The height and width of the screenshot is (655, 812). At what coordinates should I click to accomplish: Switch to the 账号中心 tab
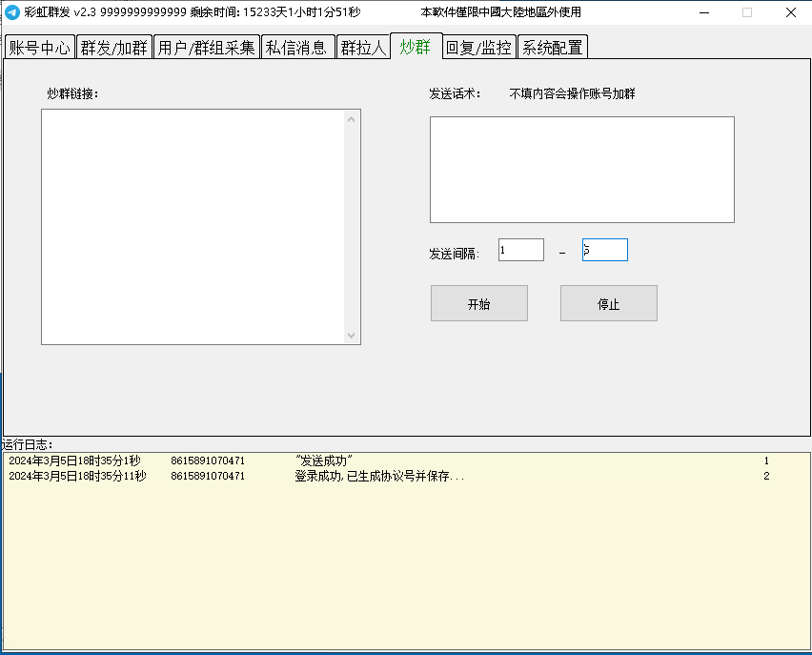coord(39,48)
